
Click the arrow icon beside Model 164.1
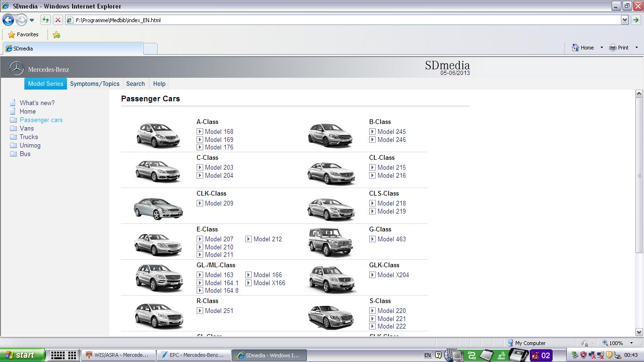[x=200, y=283]
